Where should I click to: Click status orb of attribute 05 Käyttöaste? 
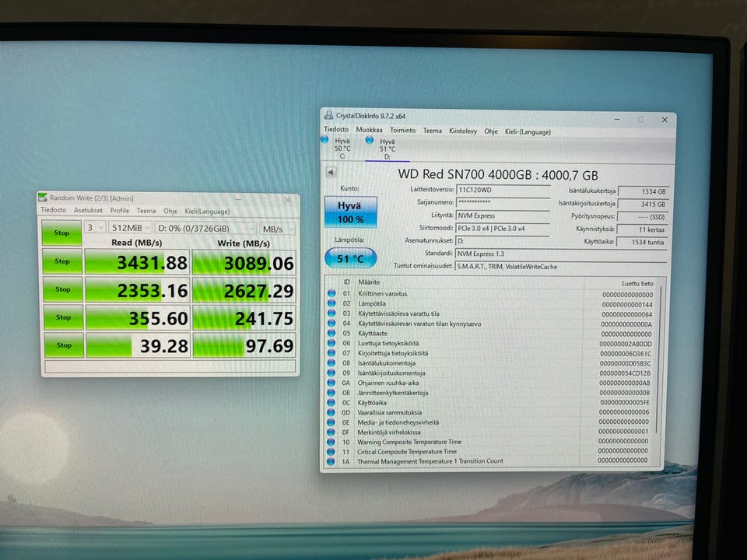point(331,333)
